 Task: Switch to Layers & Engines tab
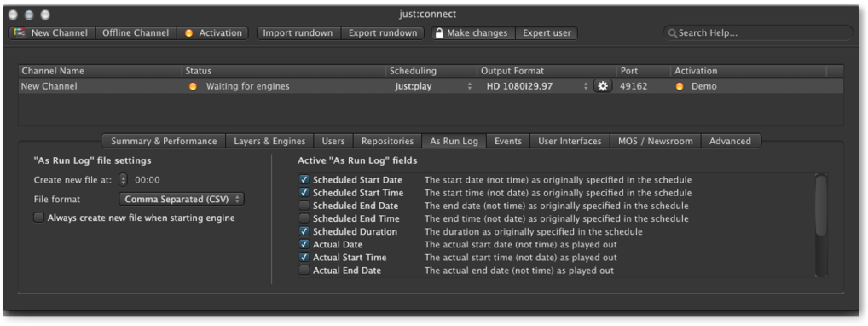coord(269,141)
